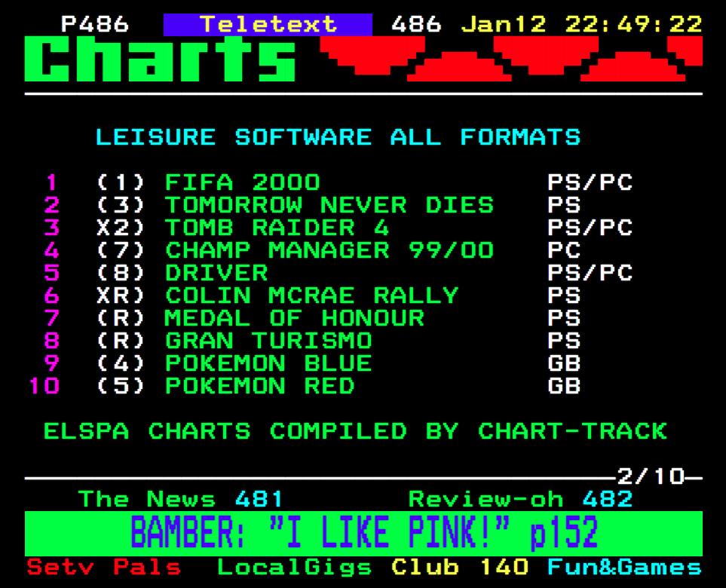The image size is (726, 588).
Task: Select the (R) re-entry marker for MEDAL OF HONOUR
Action: click(121, 319)
